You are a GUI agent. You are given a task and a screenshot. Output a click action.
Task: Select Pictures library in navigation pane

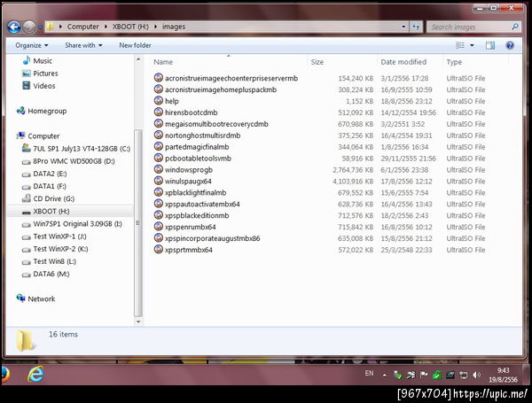click(40, 74)
